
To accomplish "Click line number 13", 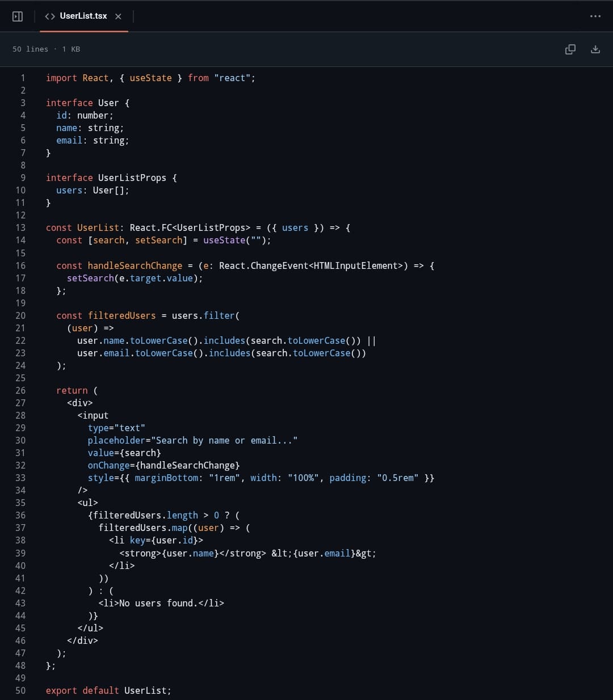I will (20, 227).
